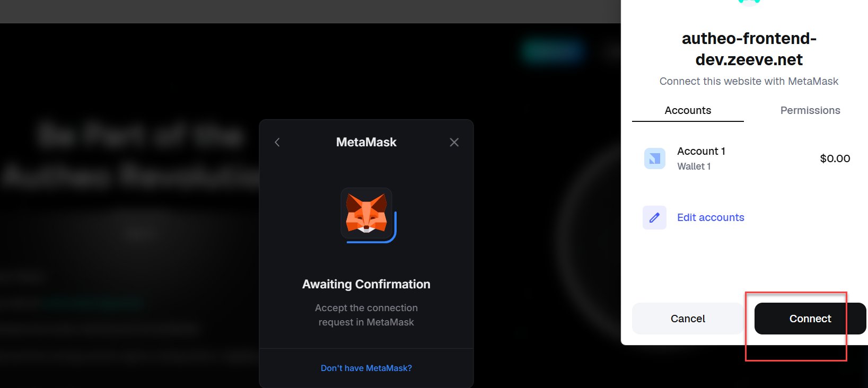Approve connection with the Connect button
868x388 pixels.
click(x=810, y=319)
